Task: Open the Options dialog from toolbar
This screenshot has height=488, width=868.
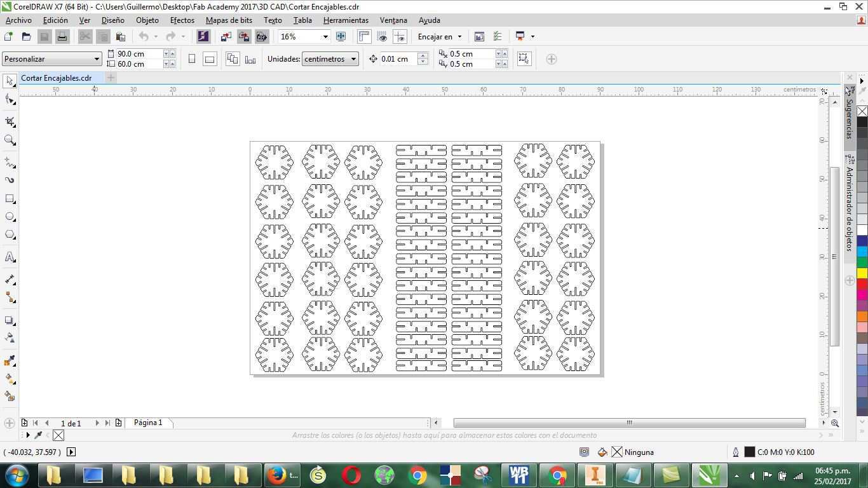Action: click(x=498, y=37)
